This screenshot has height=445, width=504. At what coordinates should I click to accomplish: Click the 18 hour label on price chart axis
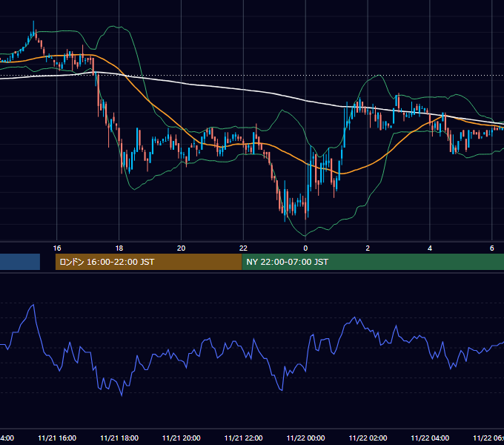pos(119,248)
